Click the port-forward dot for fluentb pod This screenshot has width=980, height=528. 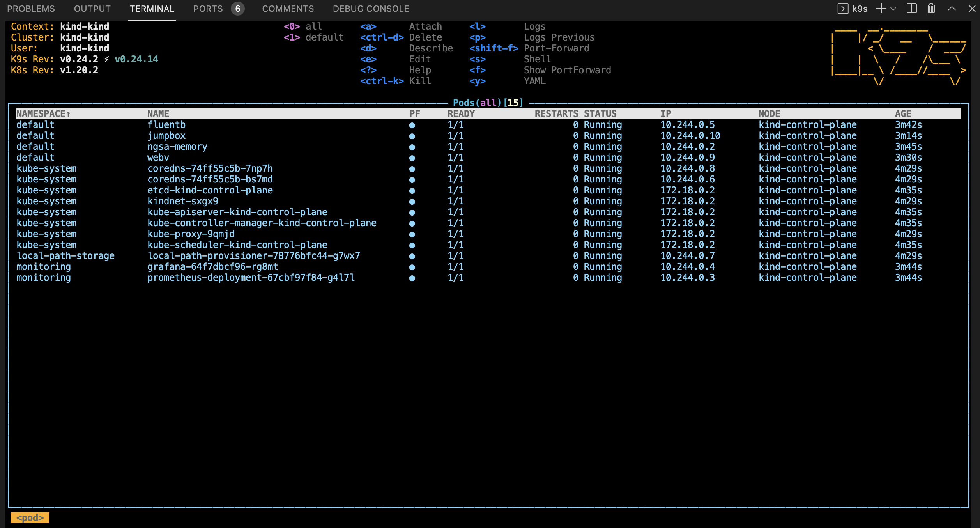coord(412,125)
